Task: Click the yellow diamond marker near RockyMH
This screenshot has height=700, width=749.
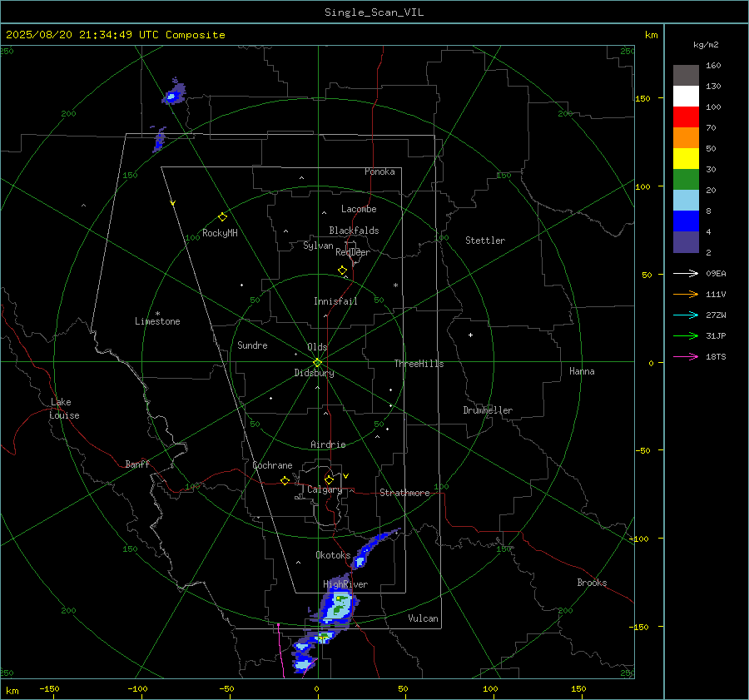Action: [x=222, y=217]
